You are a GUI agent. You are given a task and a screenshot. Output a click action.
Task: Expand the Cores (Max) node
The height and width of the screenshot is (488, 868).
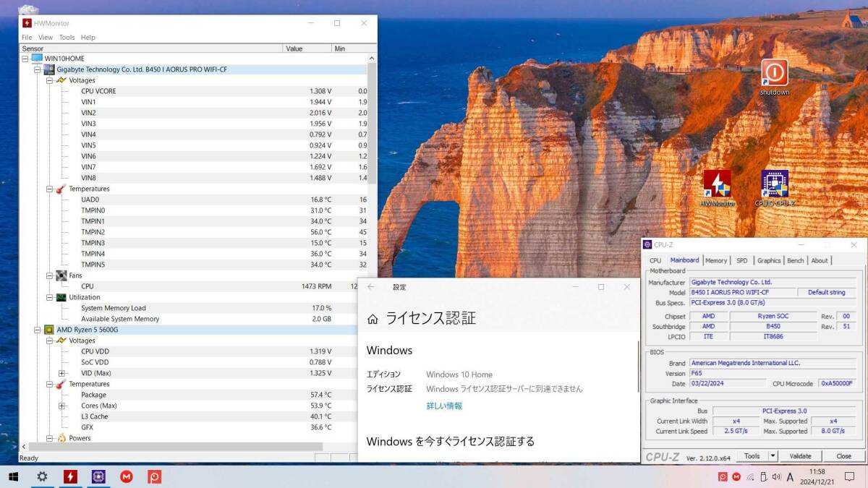click(x=62, y=406)
